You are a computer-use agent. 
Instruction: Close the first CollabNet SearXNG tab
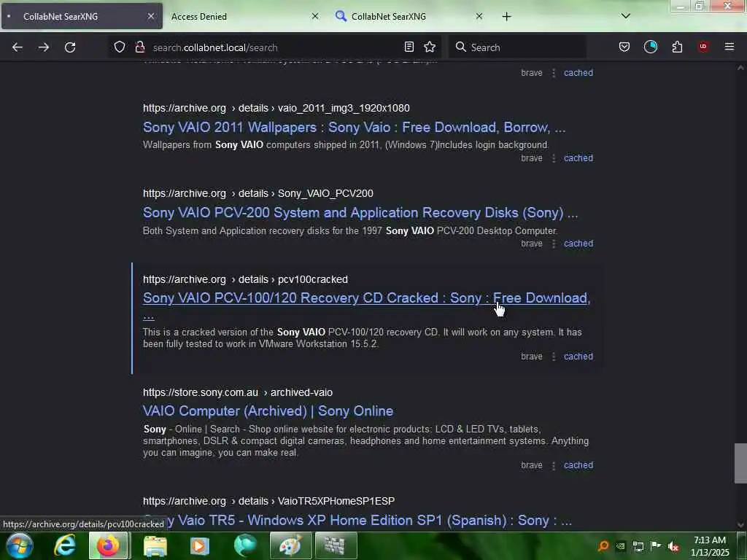pos(150,16)
